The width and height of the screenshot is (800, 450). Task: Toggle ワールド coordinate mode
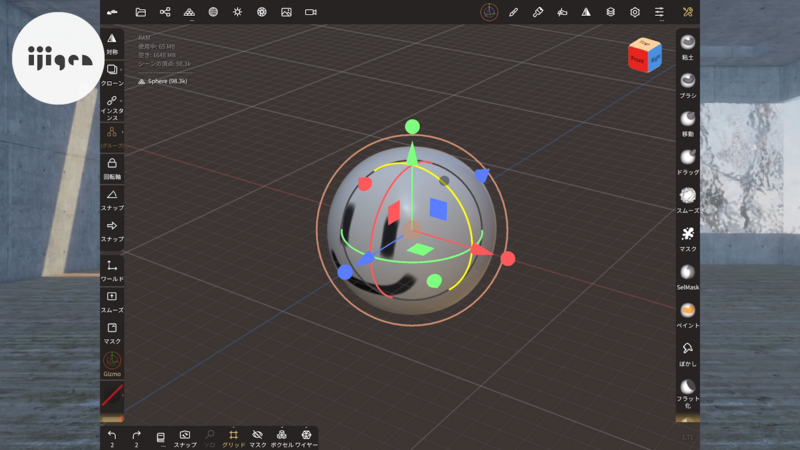coord(112,270)
